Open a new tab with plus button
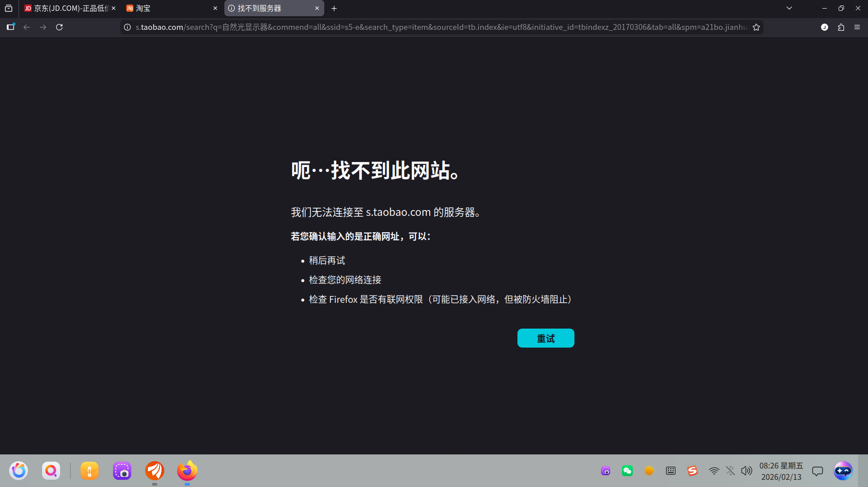Image resolution: width=868 pixels, height=487 pixels. tap(334, 8)
